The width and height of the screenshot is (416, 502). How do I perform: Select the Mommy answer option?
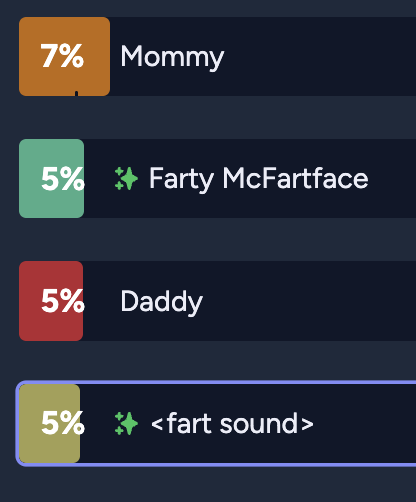pos(217,56)
